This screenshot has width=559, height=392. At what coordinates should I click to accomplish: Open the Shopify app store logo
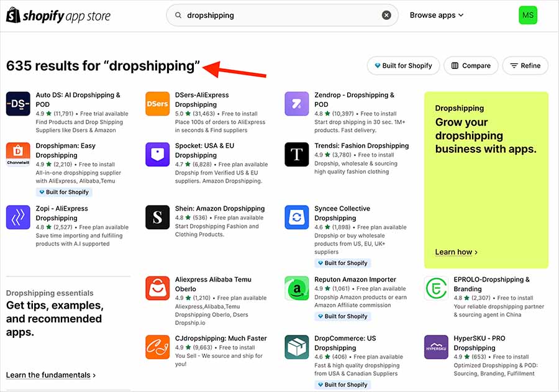tap(58, 16)
